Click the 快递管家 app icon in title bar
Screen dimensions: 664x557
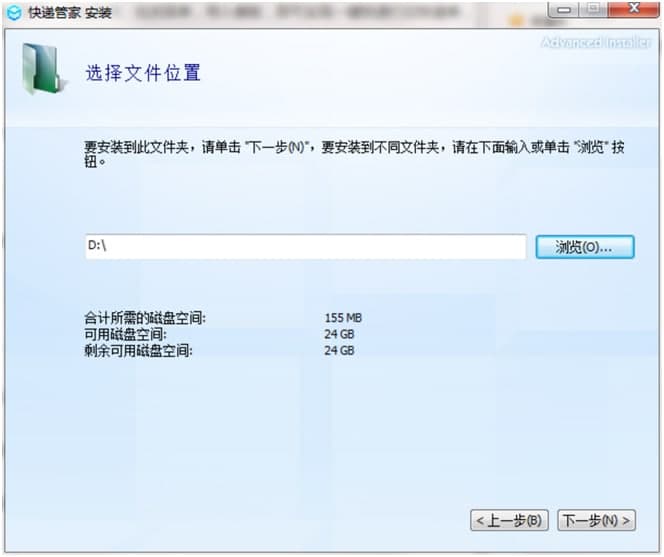[14, 13]
